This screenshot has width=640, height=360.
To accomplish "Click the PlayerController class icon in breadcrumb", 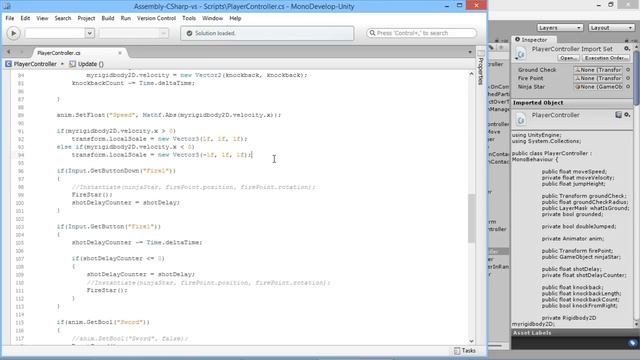I will [9, 64].
